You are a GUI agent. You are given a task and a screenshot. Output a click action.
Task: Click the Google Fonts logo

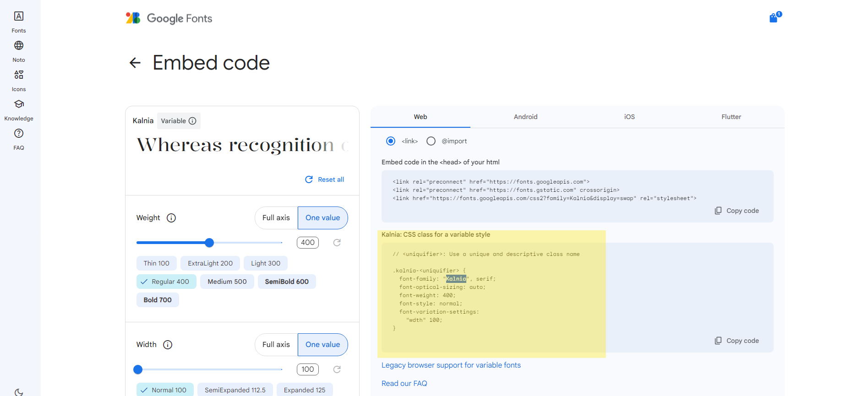169,18
